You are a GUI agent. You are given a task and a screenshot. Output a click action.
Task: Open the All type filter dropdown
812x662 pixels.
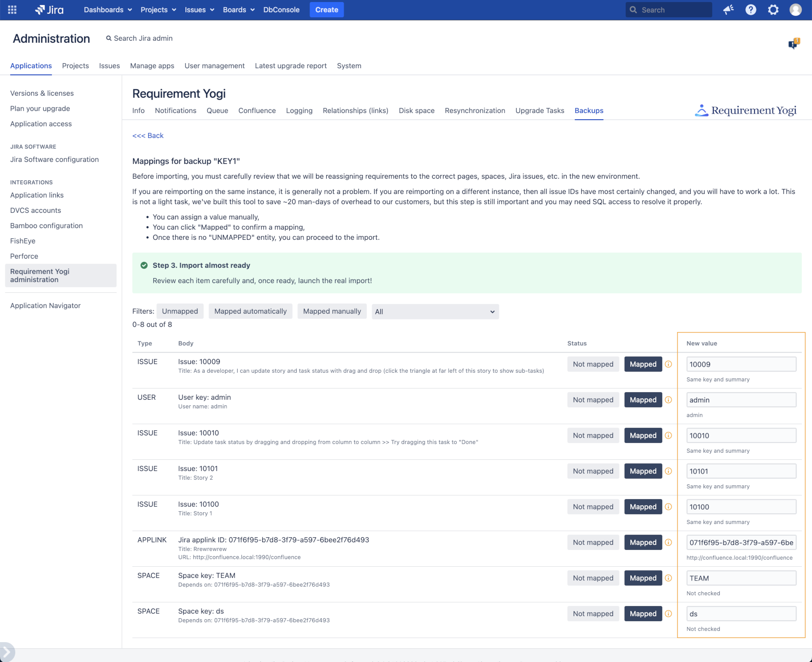[435, 312]
